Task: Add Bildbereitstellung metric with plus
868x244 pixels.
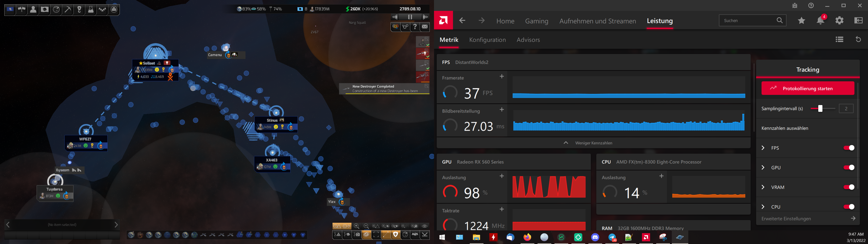Action: coord(501,110)
